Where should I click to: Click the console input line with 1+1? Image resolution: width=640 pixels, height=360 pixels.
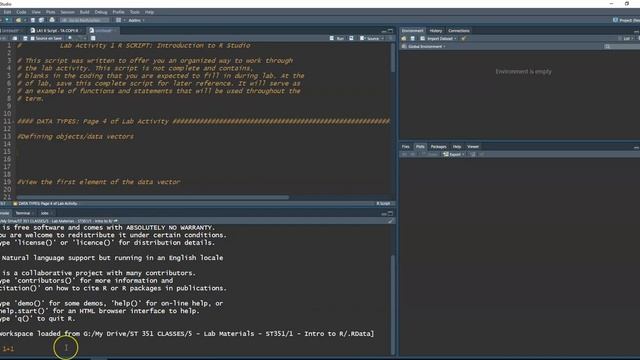(x=196, y=349)
